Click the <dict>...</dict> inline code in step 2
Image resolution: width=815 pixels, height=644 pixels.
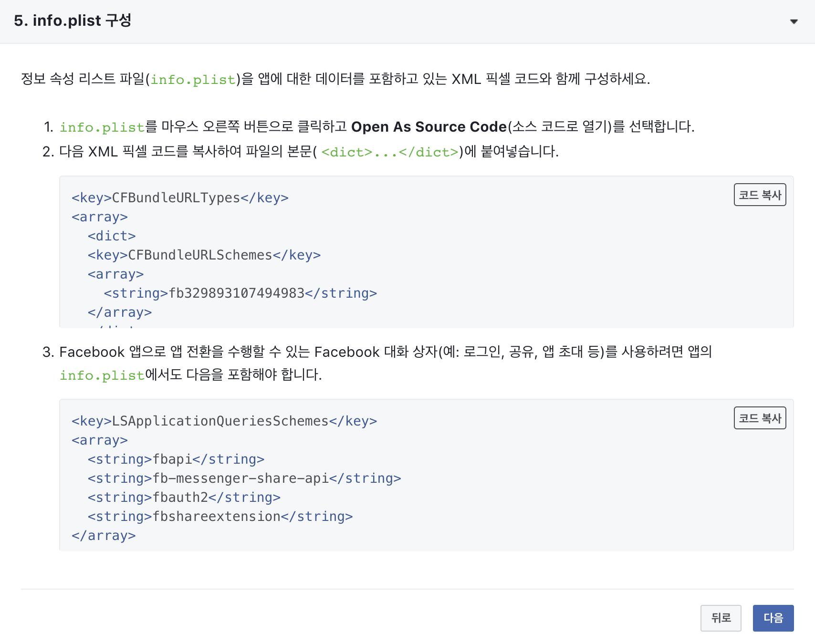(390, 152)
